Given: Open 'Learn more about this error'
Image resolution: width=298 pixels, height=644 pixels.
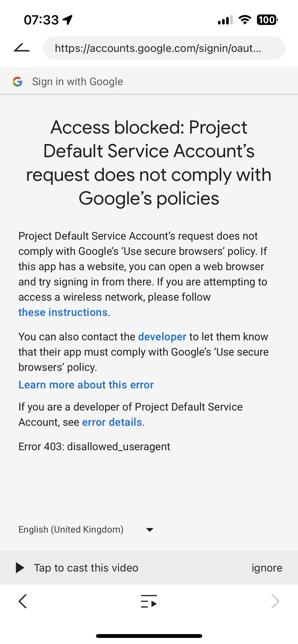Looking at the screenshot, I should 86,385.
